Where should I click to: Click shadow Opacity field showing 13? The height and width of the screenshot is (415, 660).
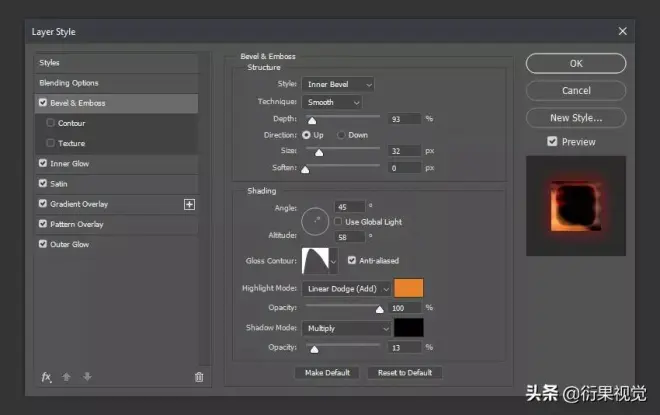tap(404, 348)
